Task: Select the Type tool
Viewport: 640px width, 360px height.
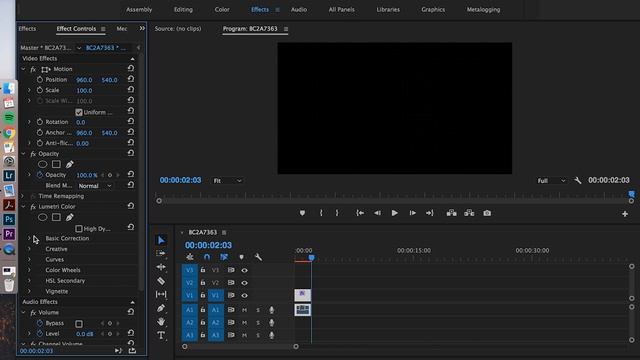Action: pos(161,335)
